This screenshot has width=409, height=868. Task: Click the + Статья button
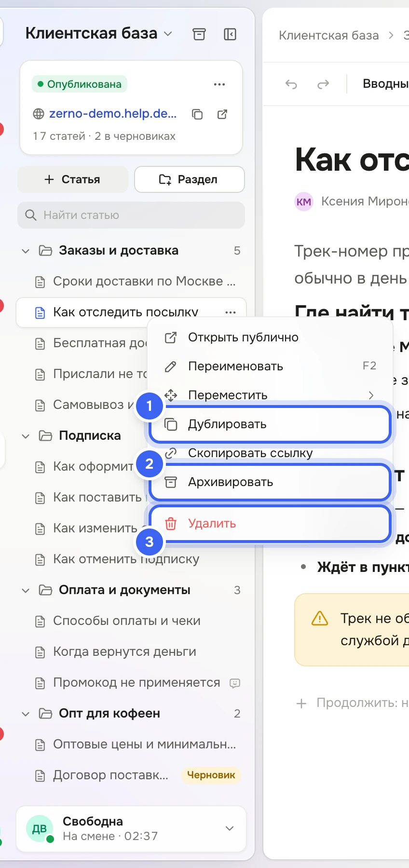click(73, 179)
